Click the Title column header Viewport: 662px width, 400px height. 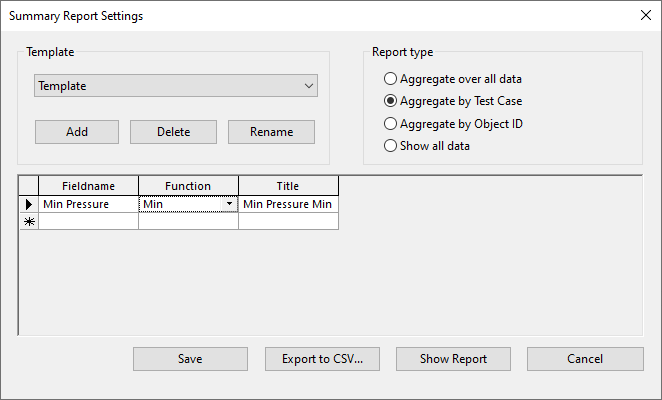click(288, 186)
